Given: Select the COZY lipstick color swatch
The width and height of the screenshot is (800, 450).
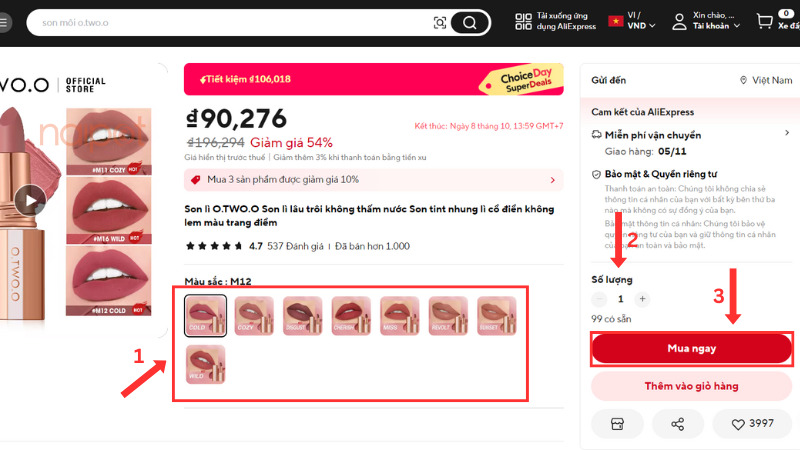Looking at the screenshot, I should point(254,316).
